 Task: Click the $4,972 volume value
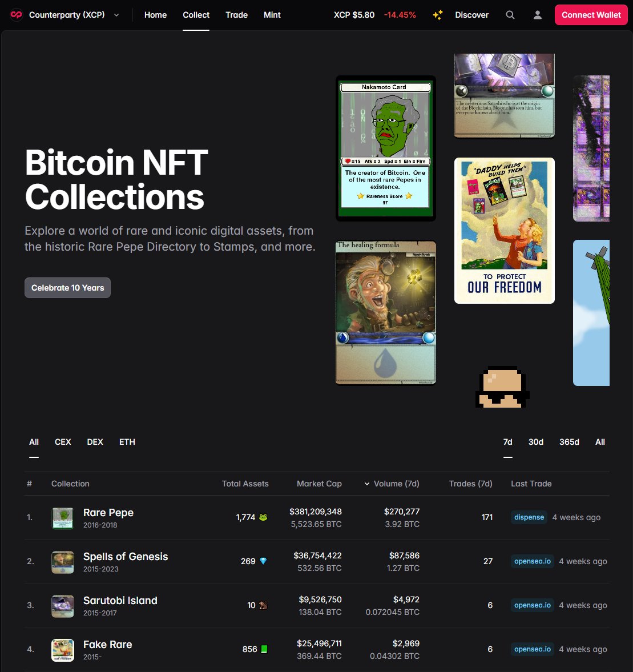pyautogui.click(x=406, y=599)
